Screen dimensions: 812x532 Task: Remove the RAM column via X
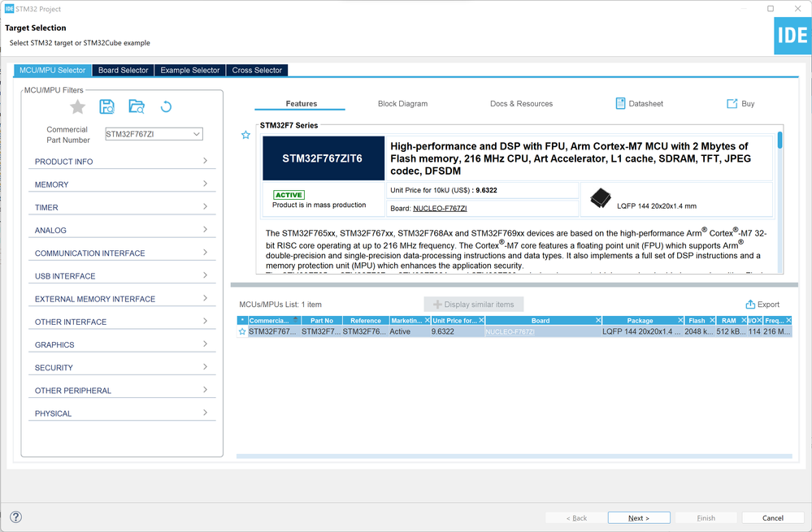744,320
